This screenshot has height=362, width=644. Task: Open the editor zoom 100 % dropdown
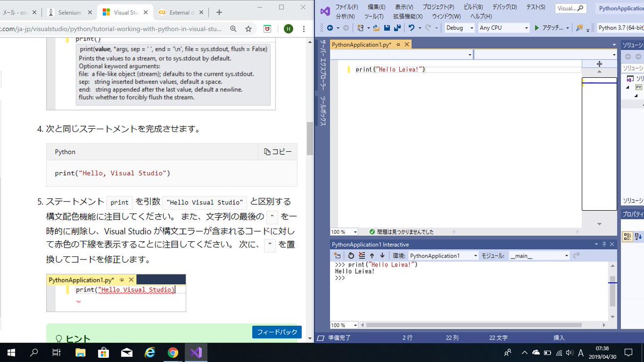pyautogui.click(x=345, y=232)
